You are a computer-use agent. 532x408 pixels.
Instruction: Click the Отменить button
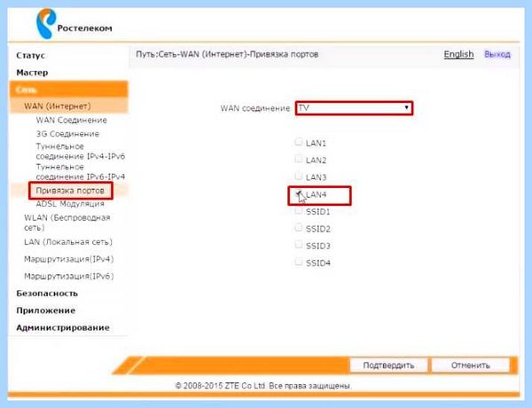click(470, 365)
